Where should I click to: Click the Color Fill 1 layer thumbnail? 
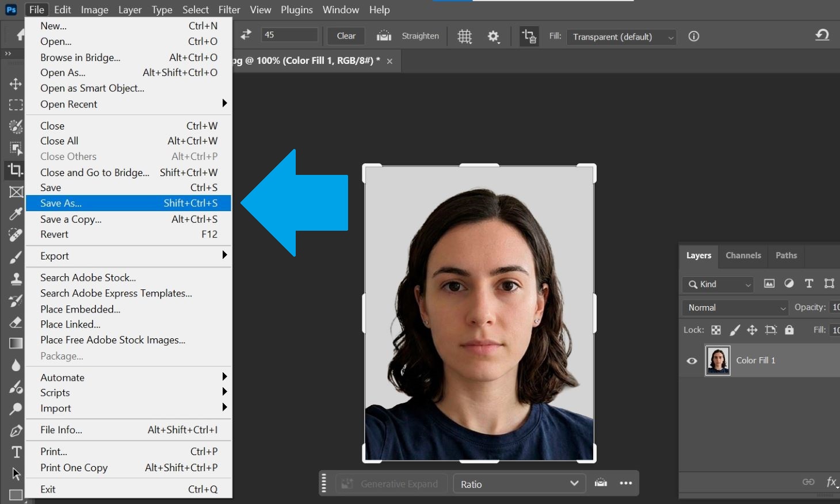717,360
